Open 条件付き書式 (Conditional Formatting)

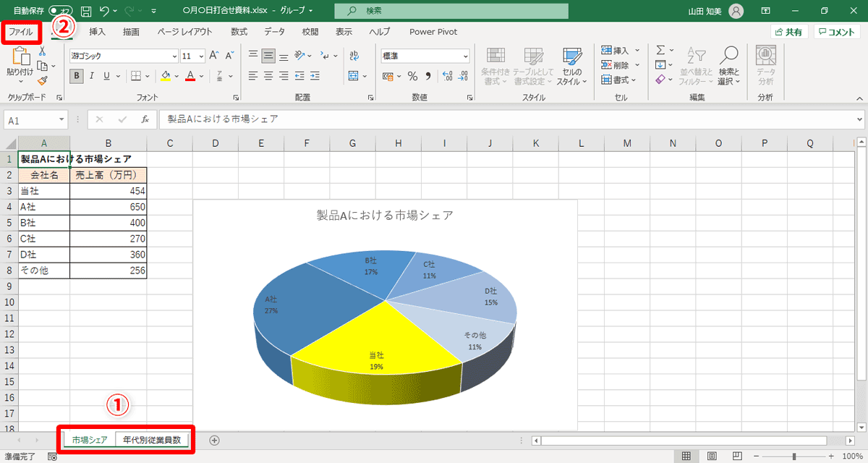point(496,65)
